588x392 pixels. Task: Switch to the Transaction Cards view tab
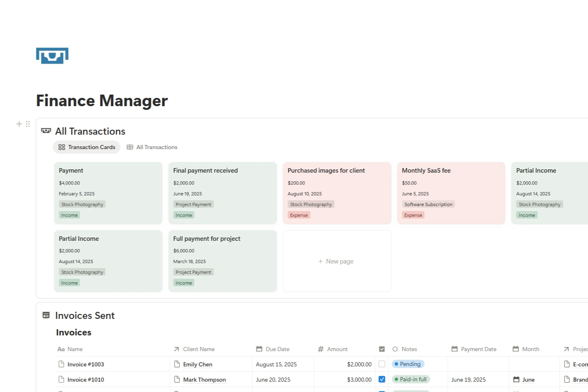pyautogui.click(x=87, y=147)
